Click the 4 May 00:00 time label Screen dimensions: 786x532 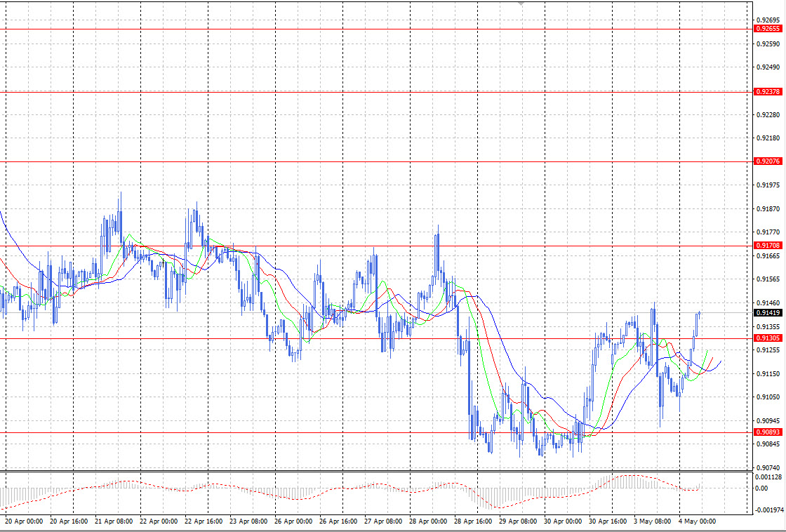[x=698, y=521]
